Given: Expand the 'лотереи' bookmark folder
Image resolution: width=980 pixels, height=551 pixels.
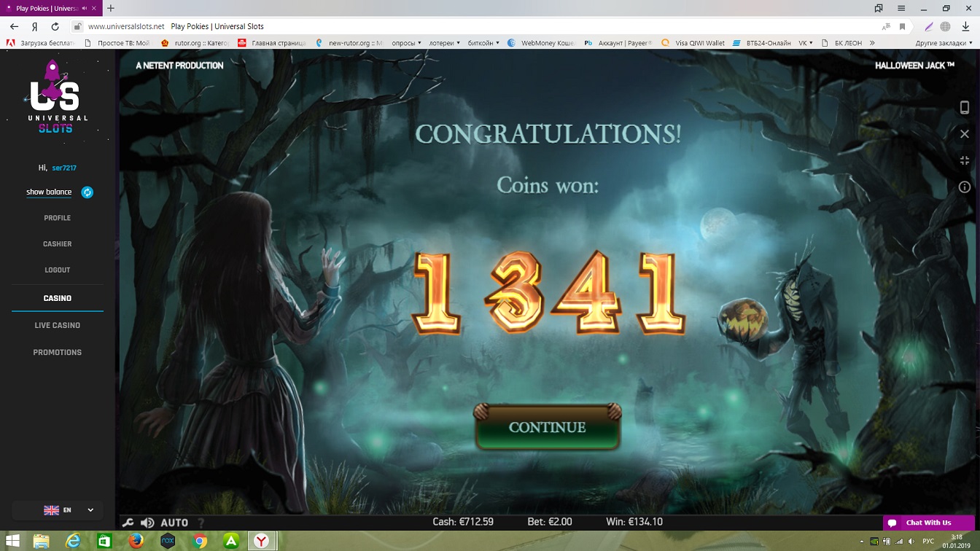Looking at the screenshot, I should (x=444, y=43).
